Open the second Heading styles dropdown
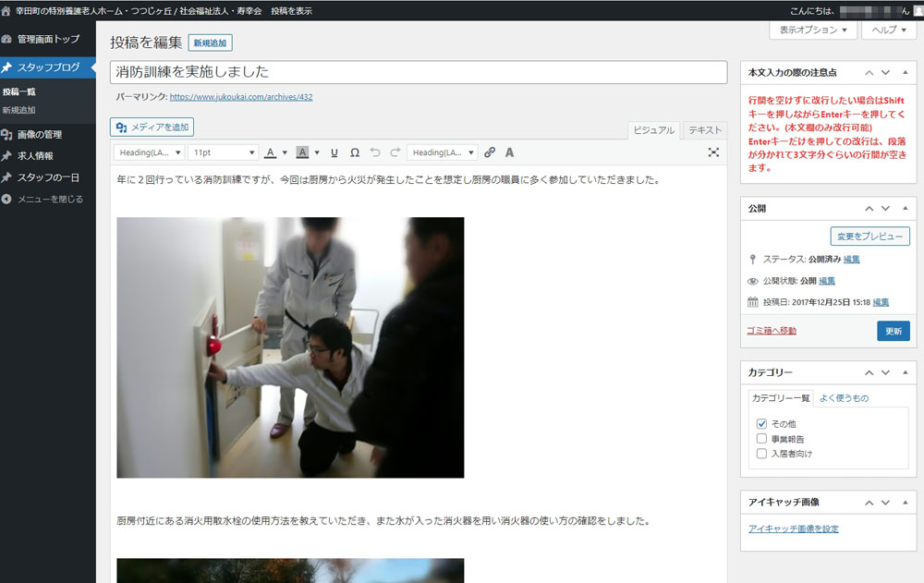 443,152
